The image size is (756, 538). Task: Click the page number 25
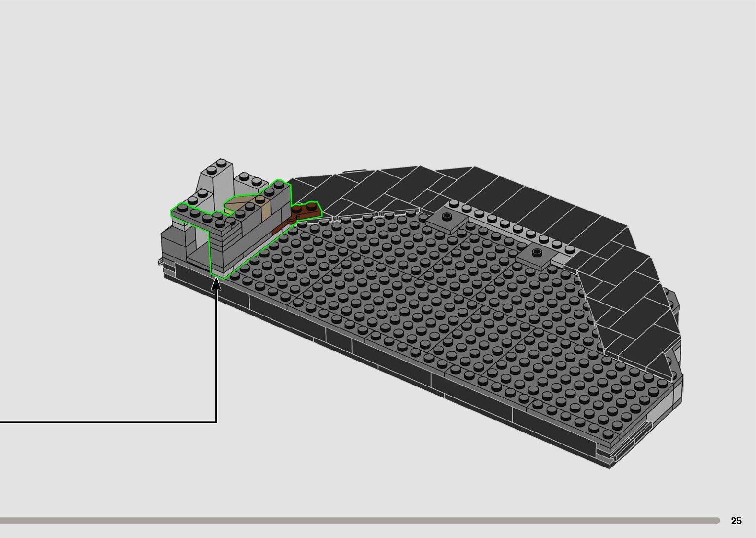(736, 521)
